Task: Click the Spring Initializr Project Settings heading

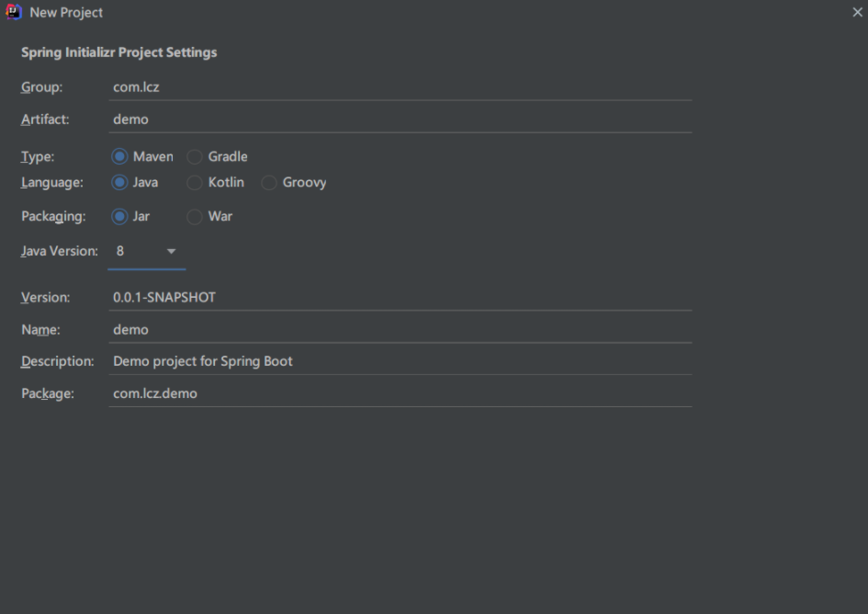Action: [x=119, y=52]
